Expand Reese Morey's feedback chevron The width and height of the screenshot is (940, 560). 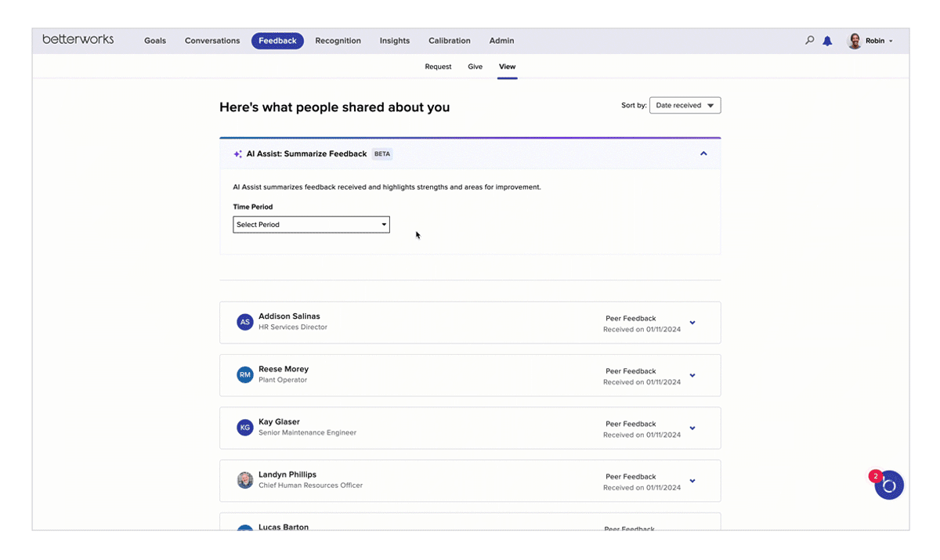[x=692, y=376]
